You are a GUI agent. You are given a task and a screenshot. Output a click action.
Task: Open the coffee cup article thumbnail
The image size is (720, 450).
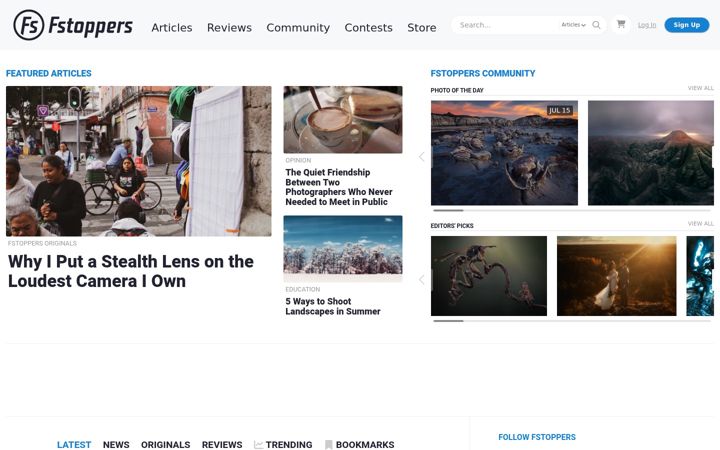coord(343,119)
